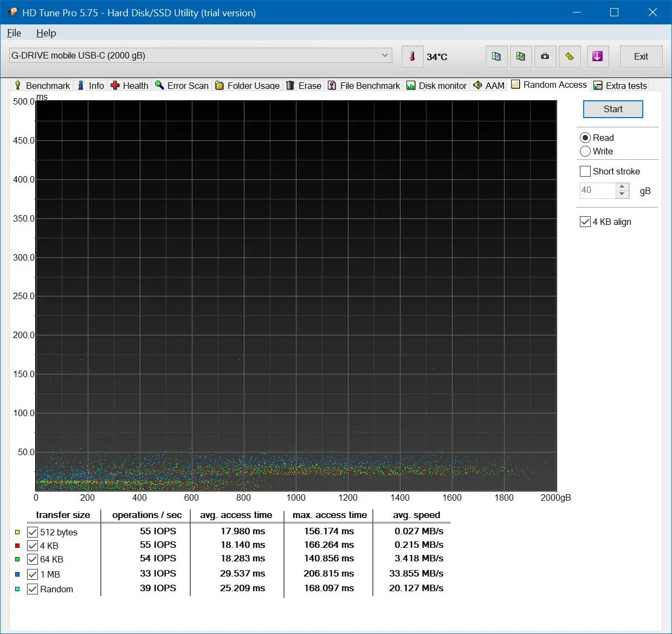Switch to the Health tab
This screenshot has width=672, height=634.
[x=130, y=86]
